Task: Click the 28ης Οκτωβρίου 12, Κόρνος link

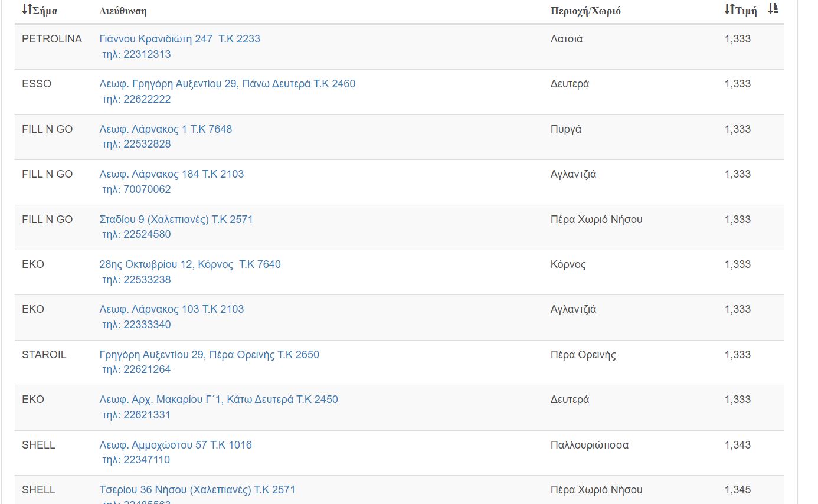Action: [190, 264]
